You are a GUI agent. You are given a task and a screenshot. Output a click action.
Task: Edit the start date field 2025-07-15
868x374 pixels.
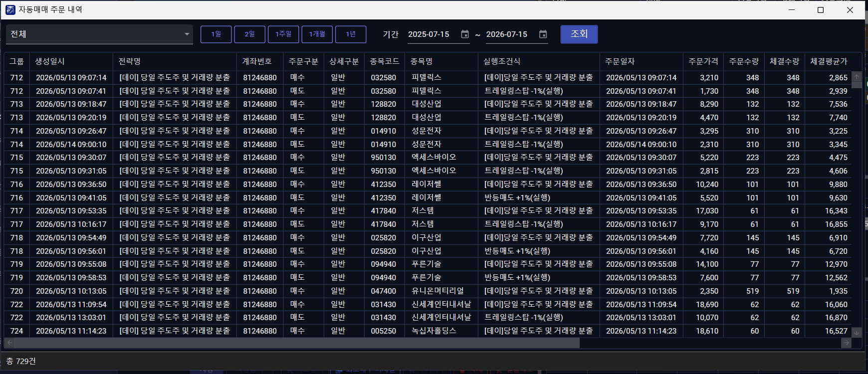429,34
